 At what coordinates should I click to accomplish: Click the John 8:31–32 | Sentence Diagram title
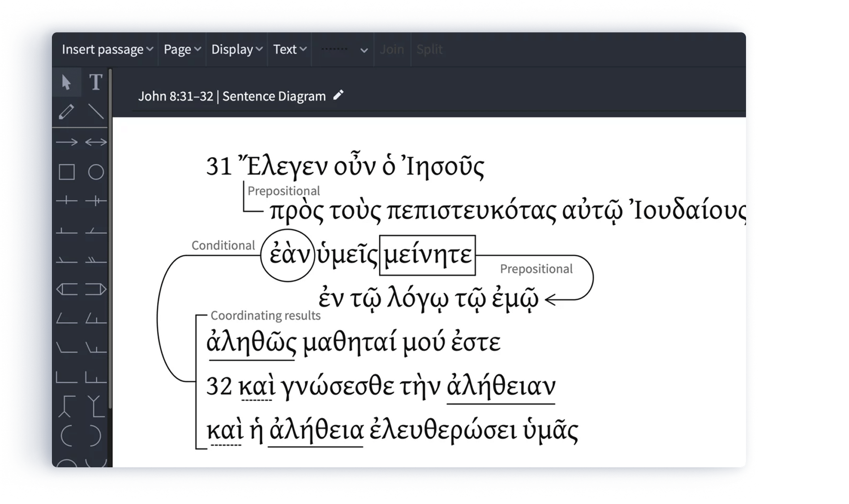click(232, 96)
